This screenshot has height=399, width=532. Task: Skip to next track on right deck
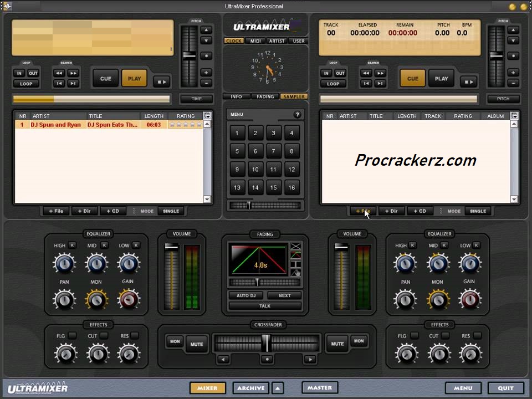(380, 83)
